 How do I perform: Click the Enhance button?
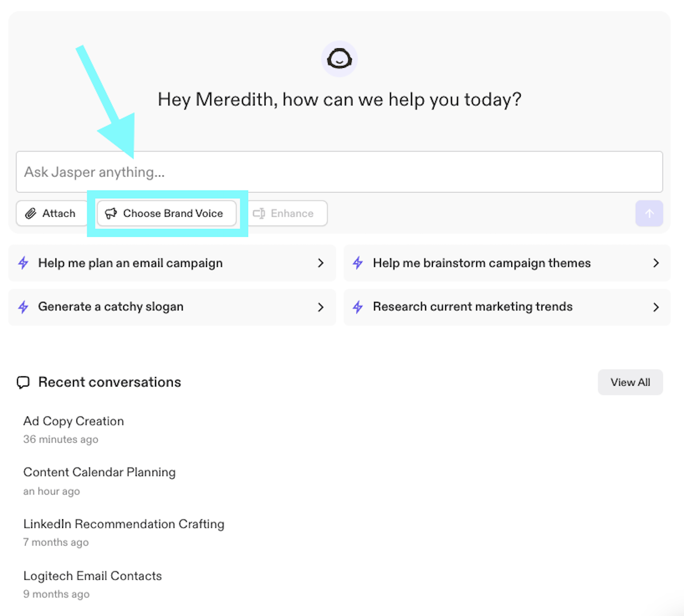pos(287,213)
